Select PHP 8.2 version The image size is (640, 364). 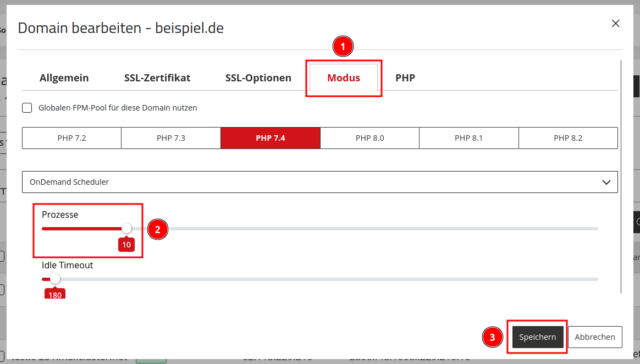[568, 138]
